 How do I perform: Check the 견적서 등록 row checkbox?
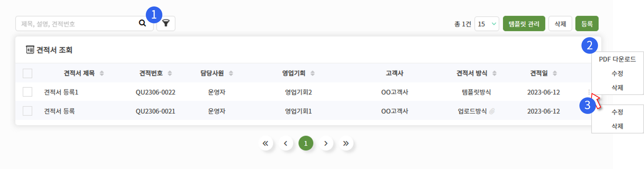pos(27,111)
